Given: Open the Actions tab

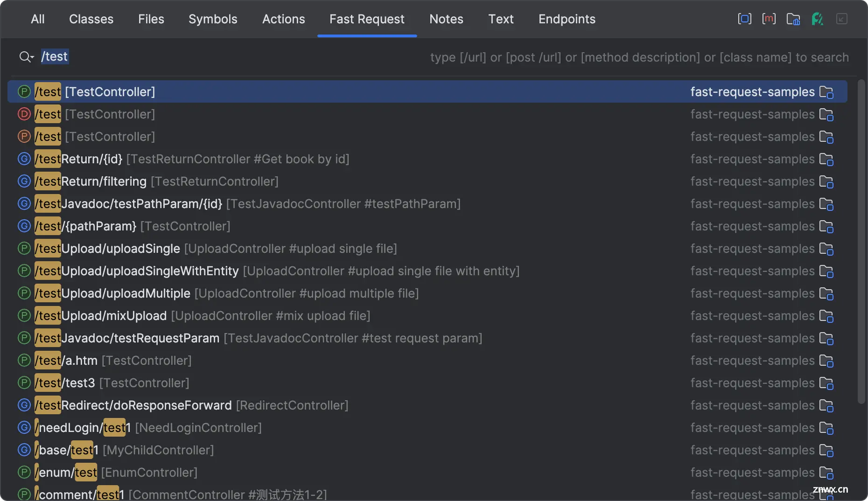Looking at the screenshot, I should click(x=283, y=19).
